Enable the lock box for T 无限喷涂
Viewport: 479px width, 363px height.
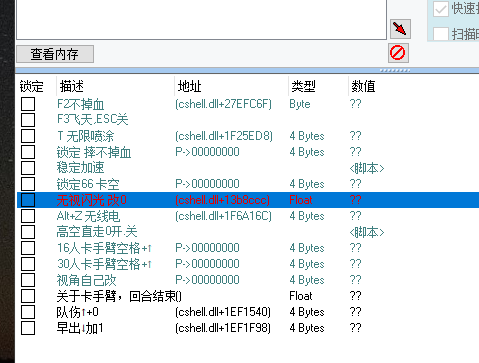28,136
